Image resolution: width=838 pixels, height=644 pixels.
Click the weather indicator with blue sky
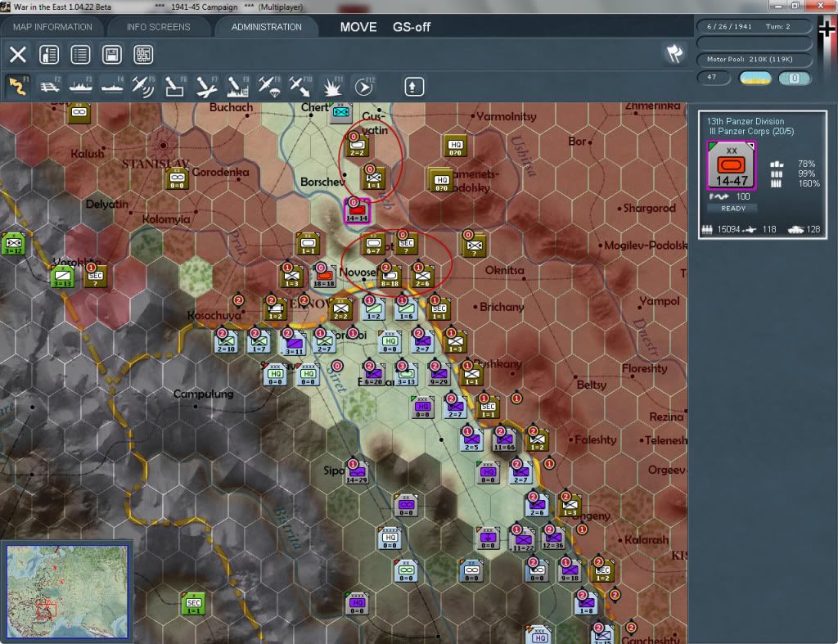coord(755,78)
